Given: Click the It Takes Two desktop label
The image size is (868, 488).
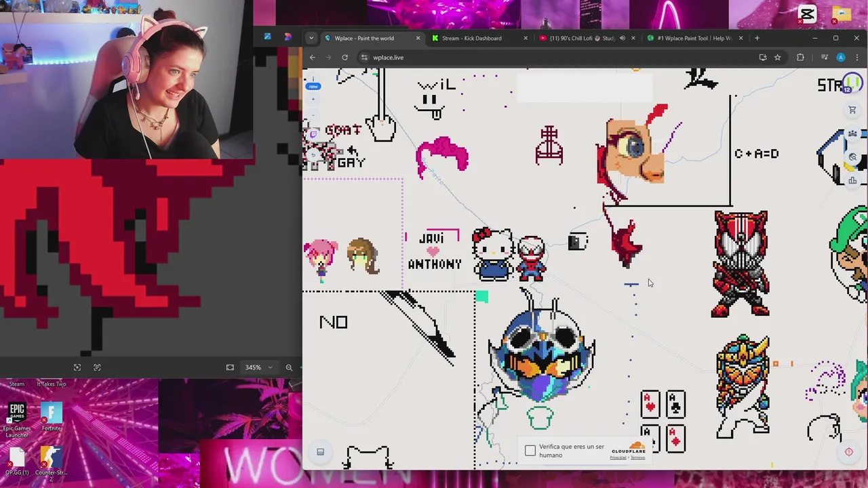Looking at the screenshot, I should click(52, 384).
